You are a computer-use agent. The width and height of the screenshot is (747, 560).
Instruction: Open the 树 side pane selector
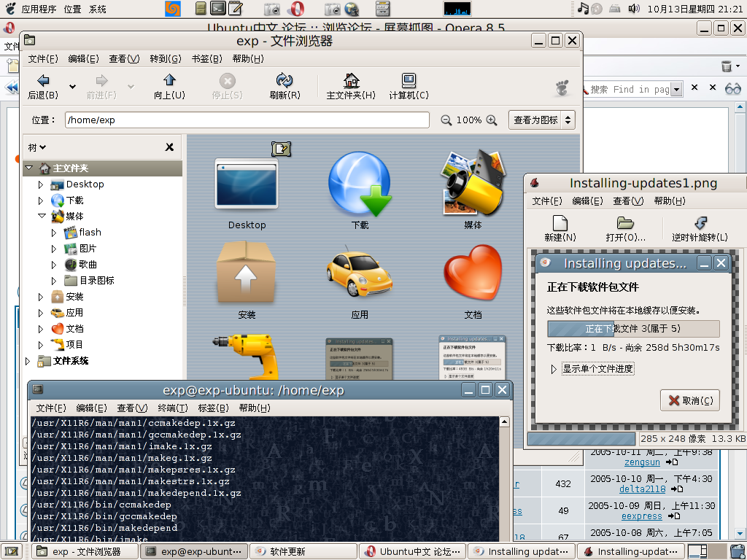pyautogui.click(x=36, y=147)
